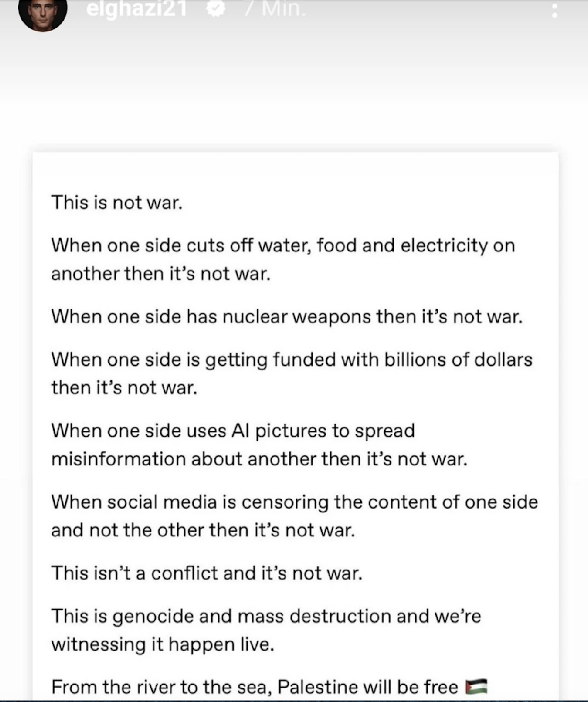Tap the elghazi21 username
The height and width of the screenshot is (702, 588).
click(x=137, y=9)
